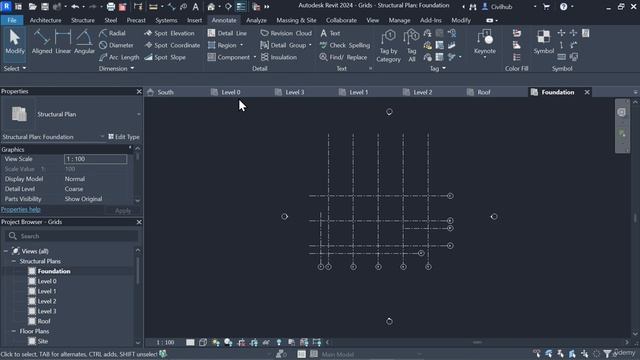Expand the Tag panel dropdown
Screen dimensions: 640x360
pyautogui.click(x=438, y=69)
